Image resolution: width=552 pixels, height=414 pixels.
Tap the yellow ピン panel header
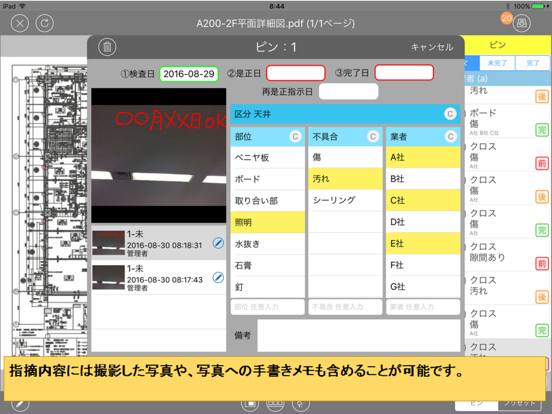pos(507,45)
